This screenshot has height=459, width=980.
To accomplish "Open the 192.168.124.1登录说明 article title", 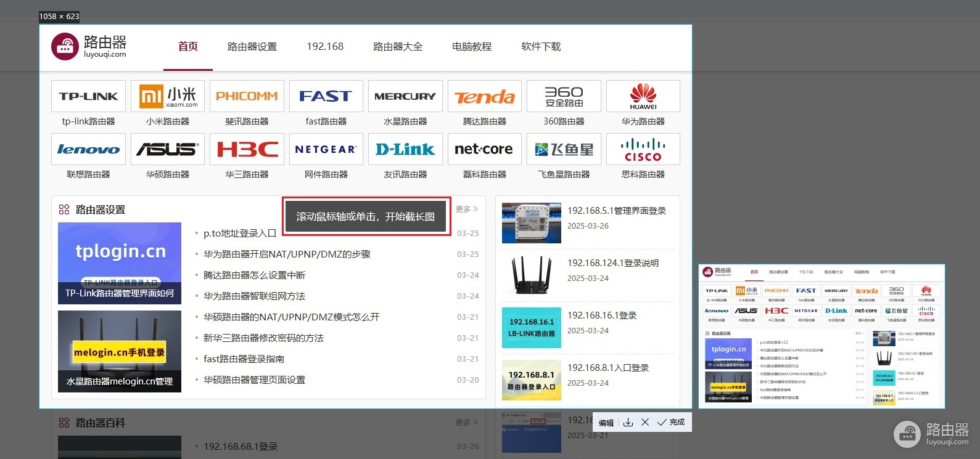I will (613, 263).
